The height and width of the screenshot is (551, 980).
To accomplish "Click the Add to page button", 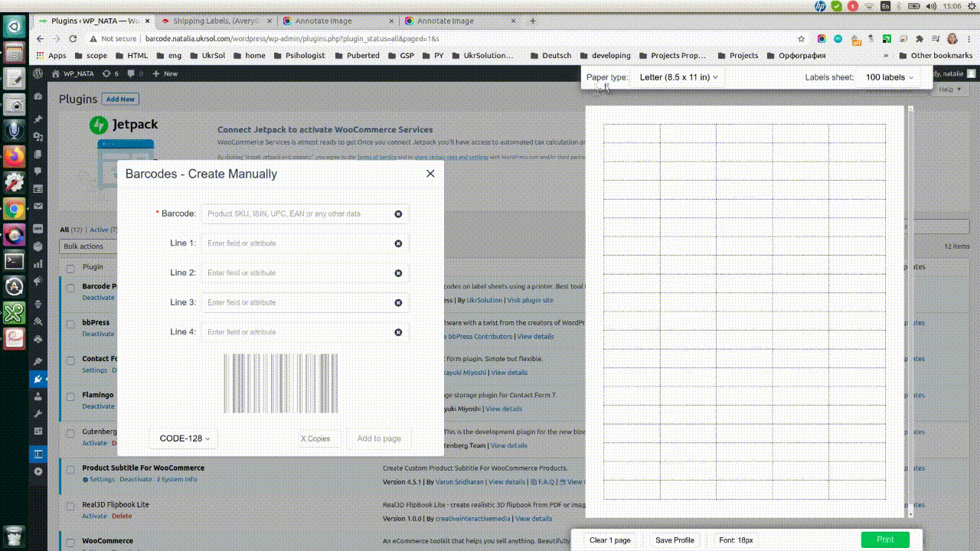I will tap(379, 439).
